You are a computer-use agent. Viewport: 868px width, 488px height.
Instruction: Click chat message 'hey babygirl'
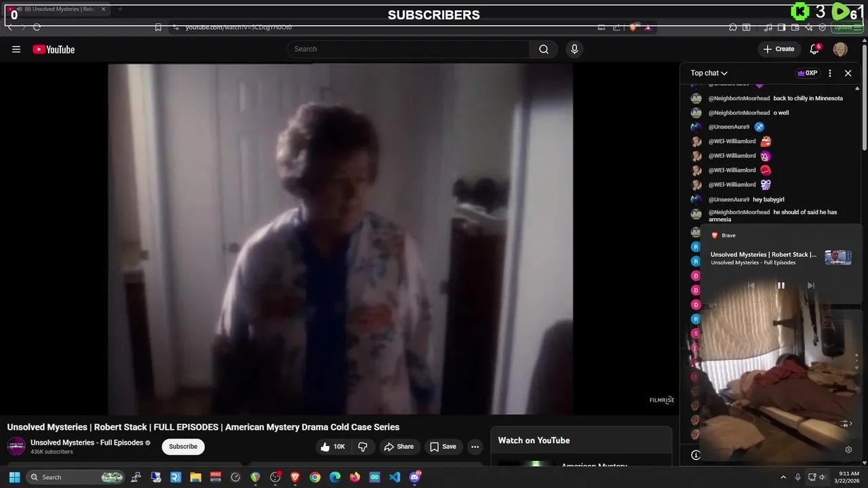[x=768, y=199]
